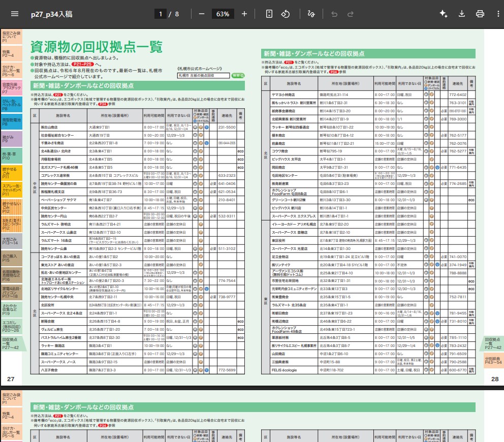
Task: Click the undo arrow in the toolbar
Action: pyautogui.click(x=334, y=14)
